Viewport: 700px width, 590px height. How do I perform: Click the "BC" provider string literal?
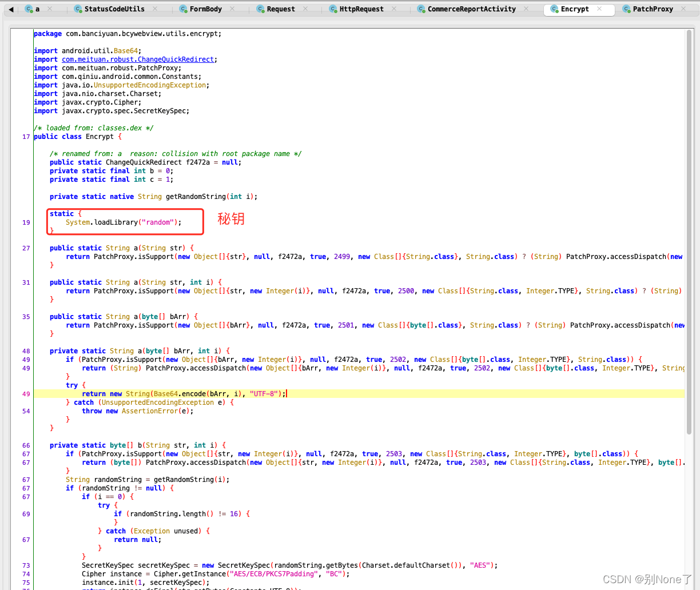[x=333, y=574]
